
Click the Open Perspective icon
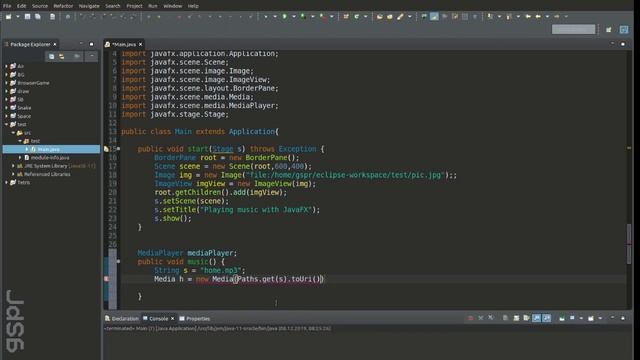pos(609,29)
